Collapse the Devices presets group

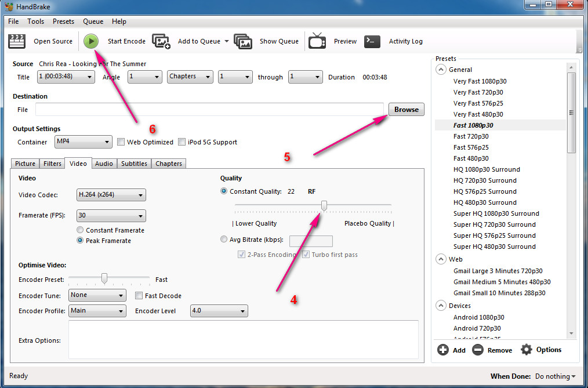(441, 306)
